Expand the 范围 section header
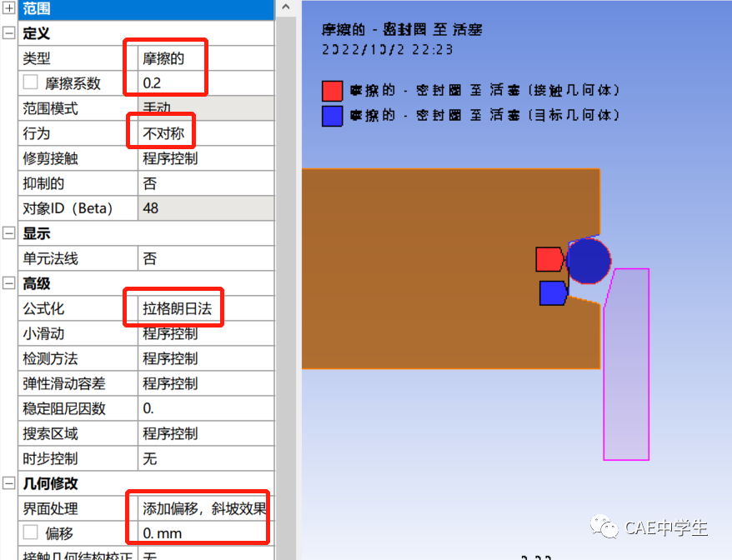Image resolution: width=732 pixels, height=560 pixels. tap(9, 10)
